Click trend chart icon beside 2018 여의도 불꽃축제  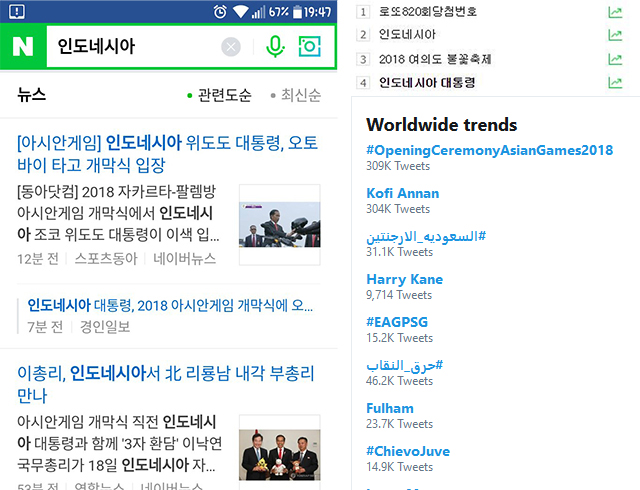point(615,59)
